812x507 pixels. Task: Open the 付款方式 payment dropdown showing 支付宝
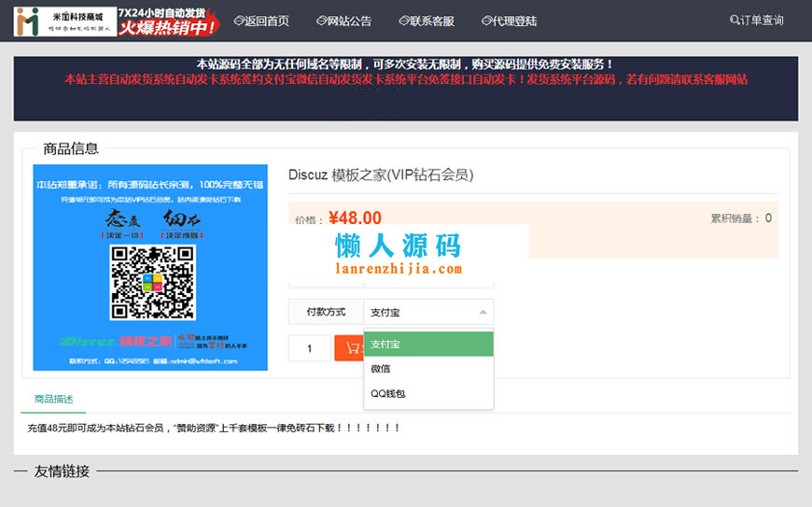[428, 312]
